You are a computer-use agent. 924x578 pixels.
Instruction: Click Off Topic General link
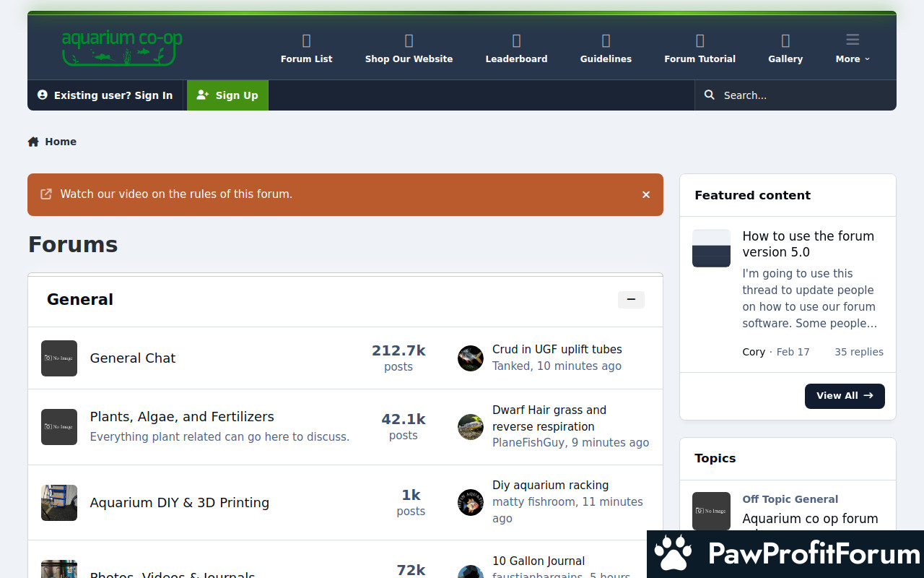coord(790,499)
